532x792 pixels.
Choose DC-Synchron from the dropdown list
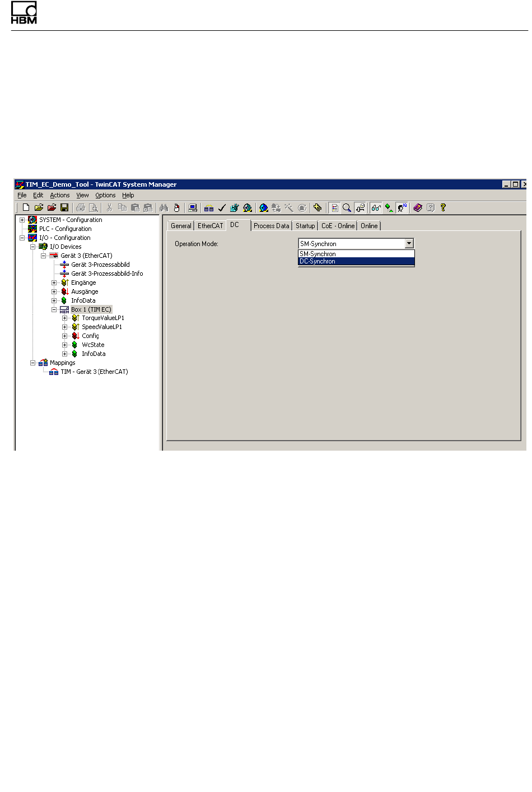coord(356,261)
